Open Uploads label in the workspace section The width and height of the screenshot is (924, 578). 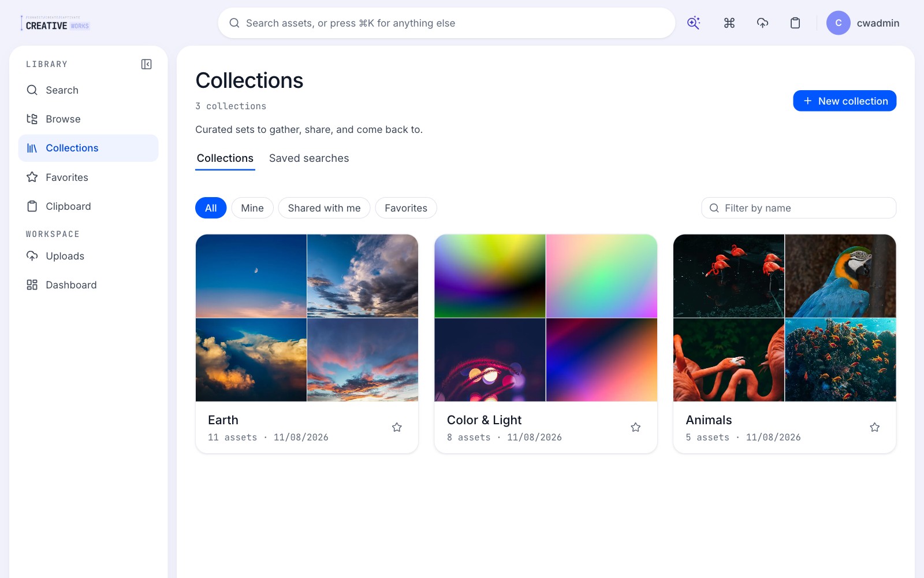(65, 256)
